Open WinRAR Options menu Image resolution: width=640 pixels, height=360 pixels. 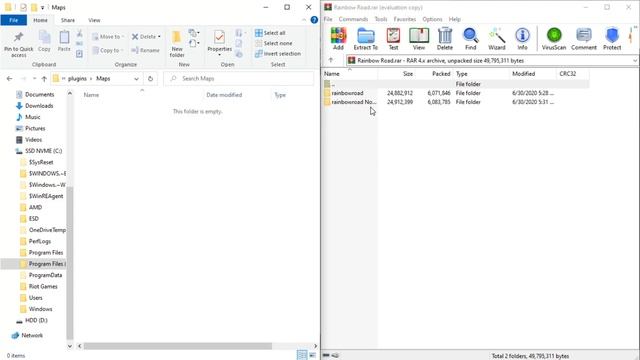432,19
